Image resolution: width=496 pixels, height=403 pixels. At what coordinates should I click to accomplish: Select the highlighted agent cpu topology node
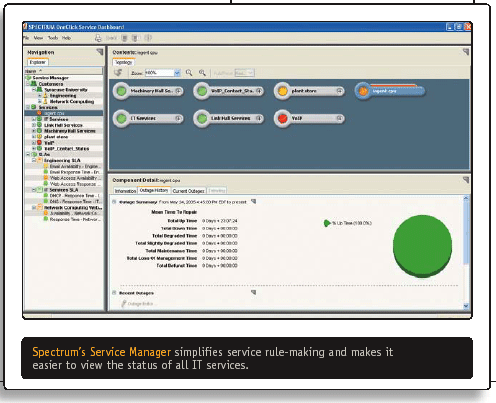point(390,91)
